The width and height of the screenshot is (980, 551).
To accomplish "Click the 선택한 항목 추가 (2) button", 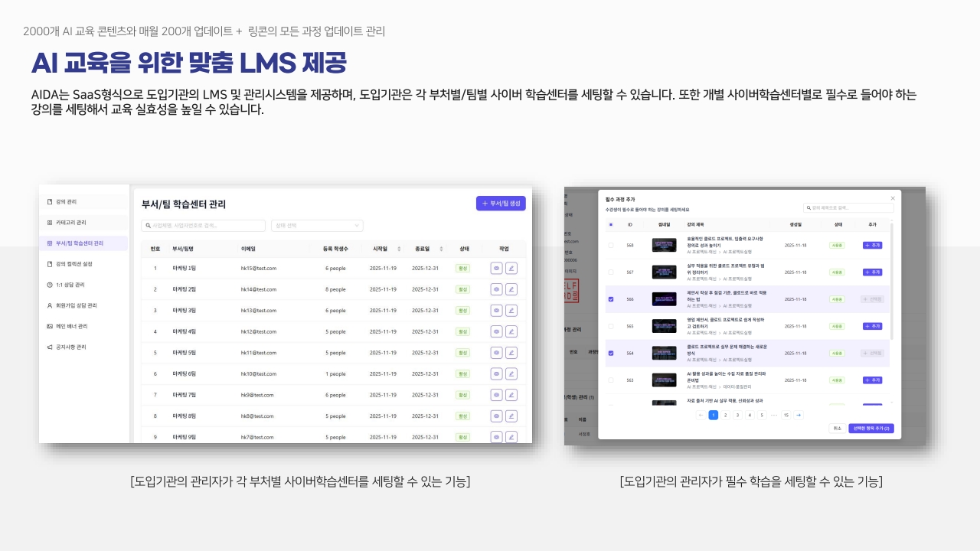I will 871,429.
